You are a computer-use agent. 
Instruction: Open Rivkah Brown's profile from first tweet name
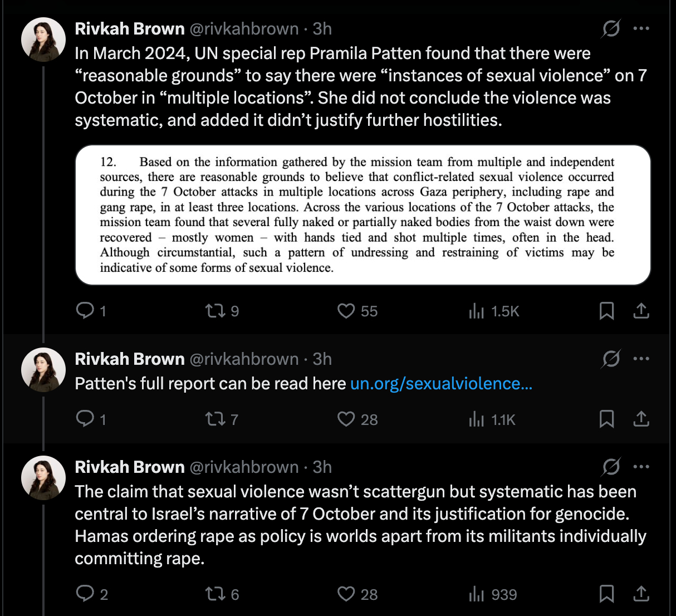(x=130, y=28)
